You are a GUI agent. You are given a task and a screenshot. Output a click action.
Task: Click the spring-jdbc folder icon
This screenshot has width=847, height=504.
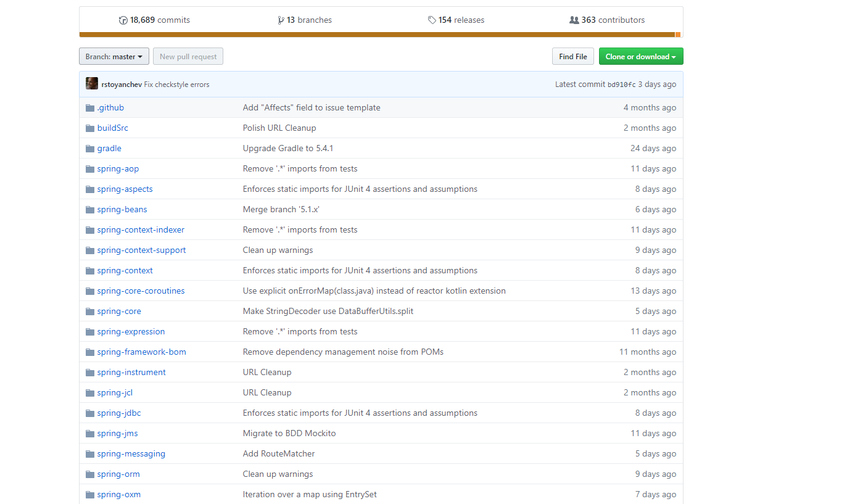pos(90,413)
